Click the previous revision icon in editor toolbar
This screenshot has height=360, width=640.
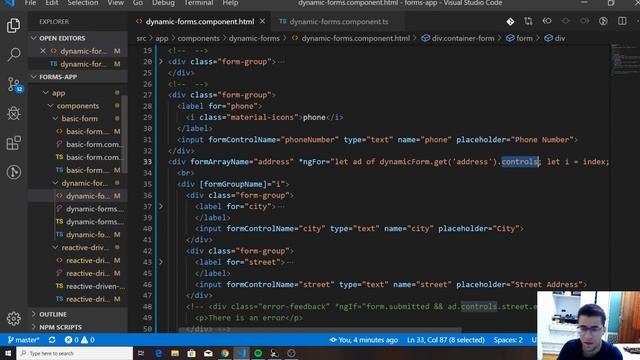click(547, 21)
